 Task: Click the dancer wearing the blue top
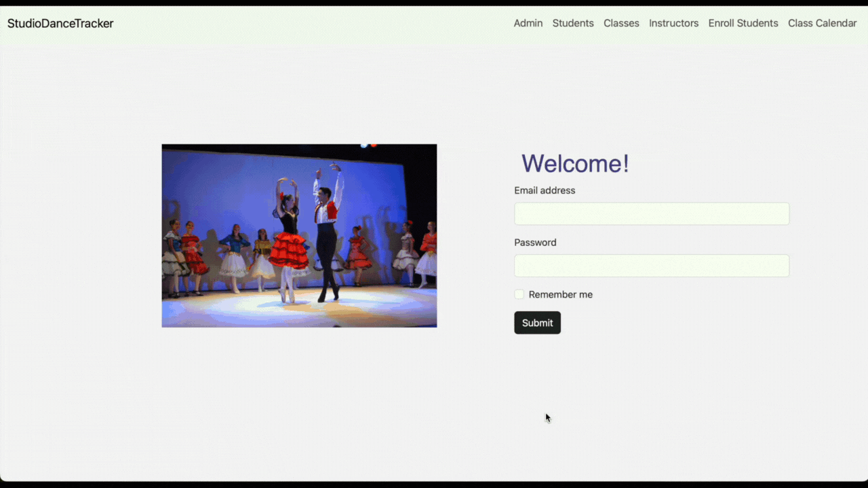pos(235,252)
